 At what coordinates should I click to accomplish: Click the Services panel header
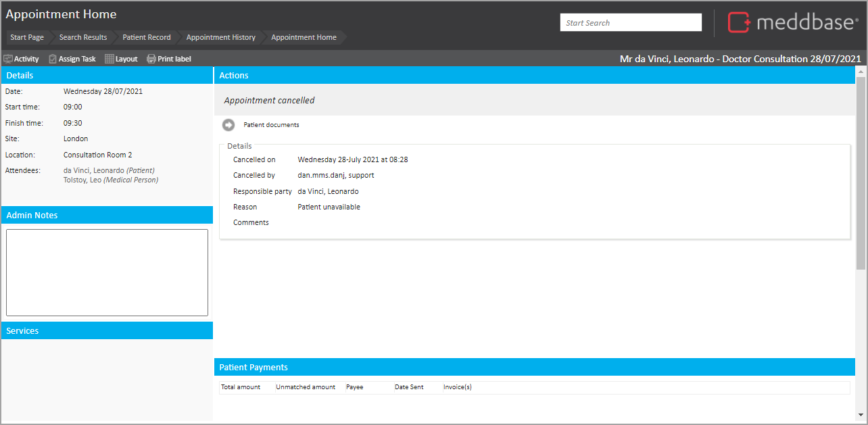[107, 330]
